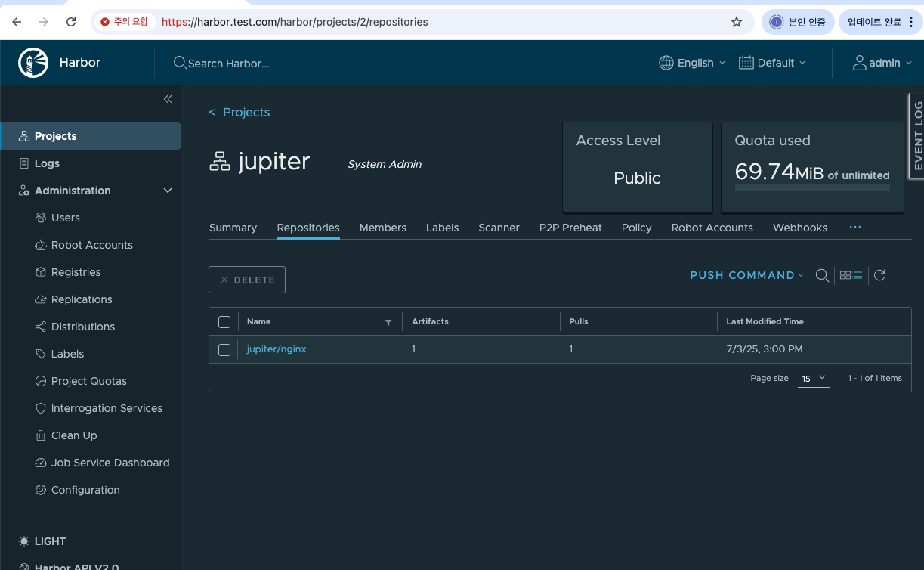Click the Users people icon
The width and height of the screenshot is (924, 570).
pos(41,218)
